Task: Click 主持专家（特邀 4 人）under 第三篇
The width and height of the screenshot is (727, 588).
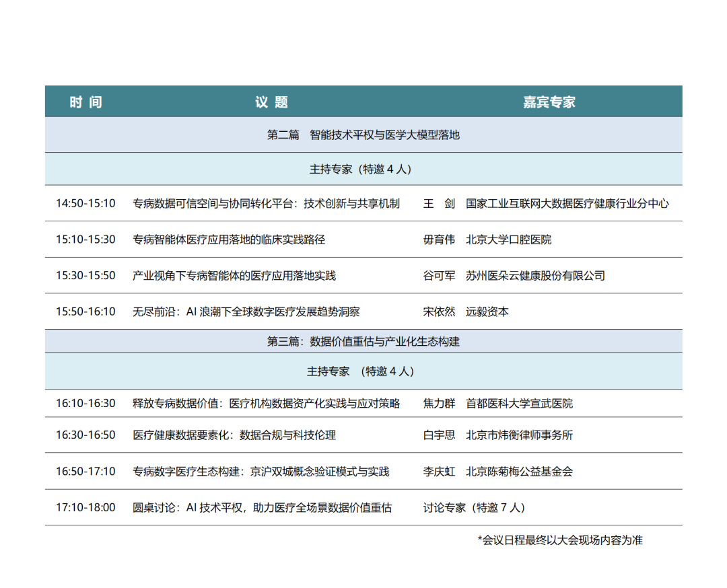Action: coord(360,371)
